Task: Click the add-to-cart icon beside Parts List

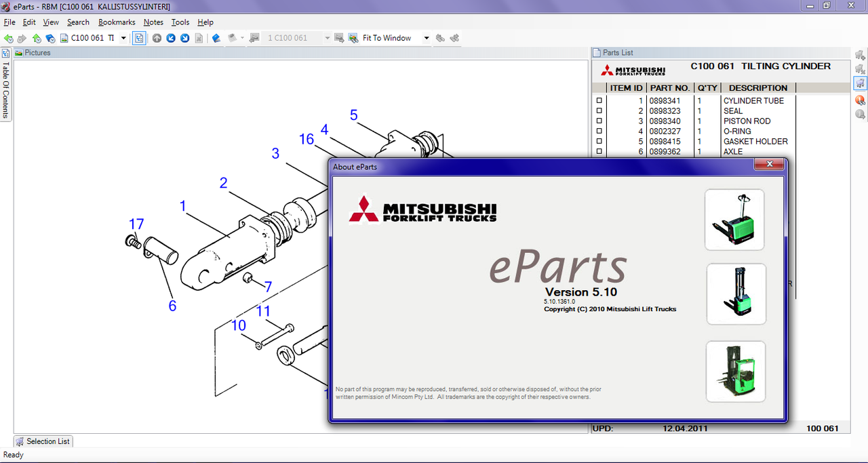Action: (x=860, y=55)
